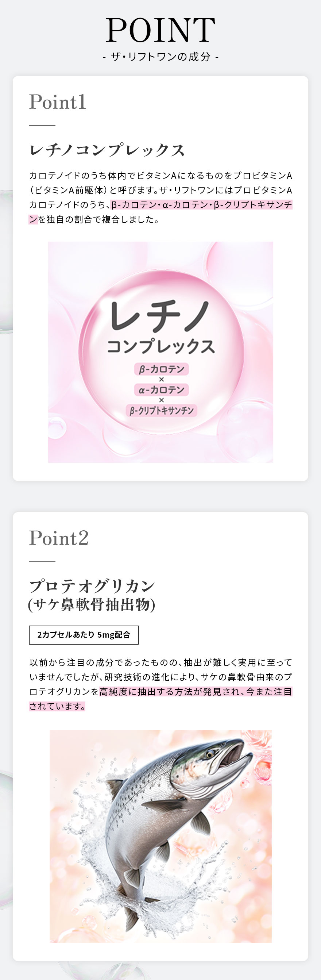This screenshot has height=980, width=321.
Task: Click the レチノコンプレックス section heading
Action: [x=107, y=150]
